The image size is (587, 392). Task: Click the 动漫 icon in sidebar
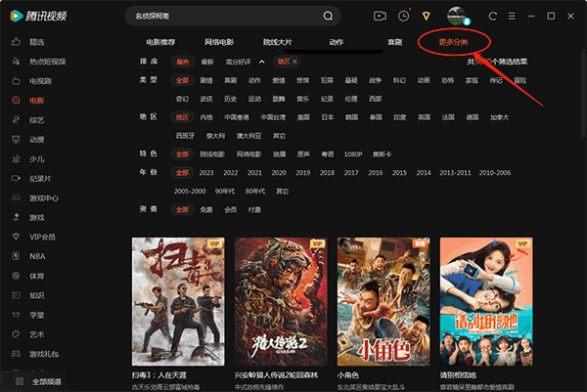pos(16,139)
